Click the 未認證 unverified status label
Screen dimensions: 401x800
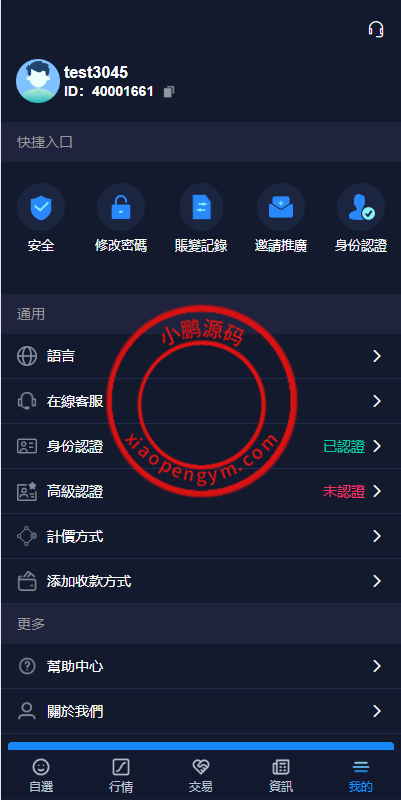(344, 491)
